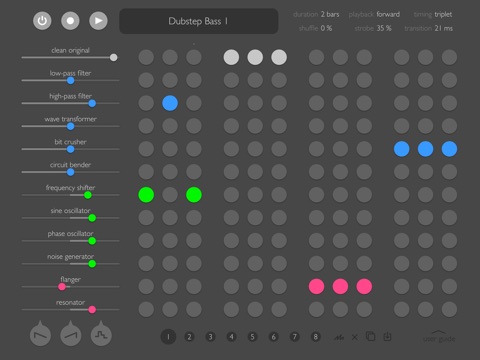Toggle the power button icon

(x=42, y=21)
